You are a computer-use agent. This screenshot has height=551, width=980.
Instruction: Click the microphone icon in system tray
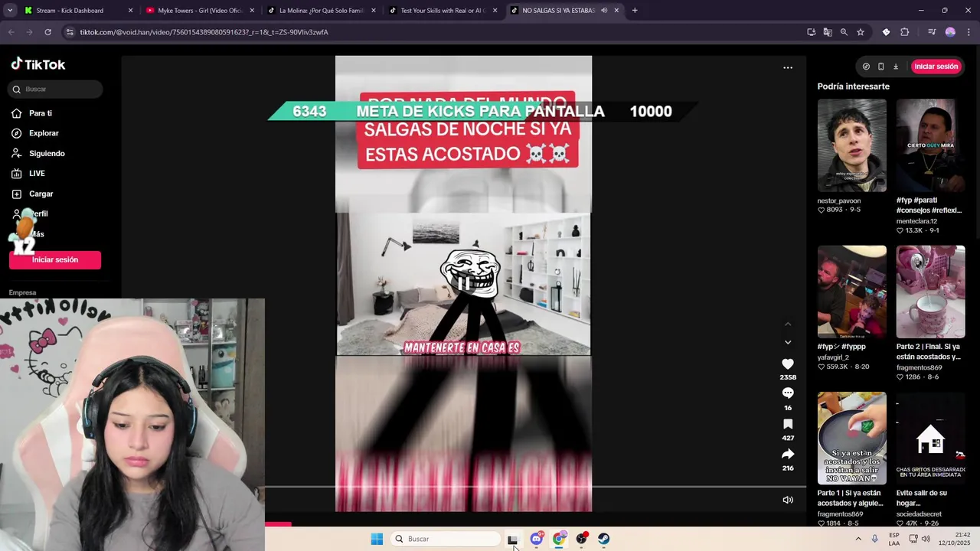875,539
